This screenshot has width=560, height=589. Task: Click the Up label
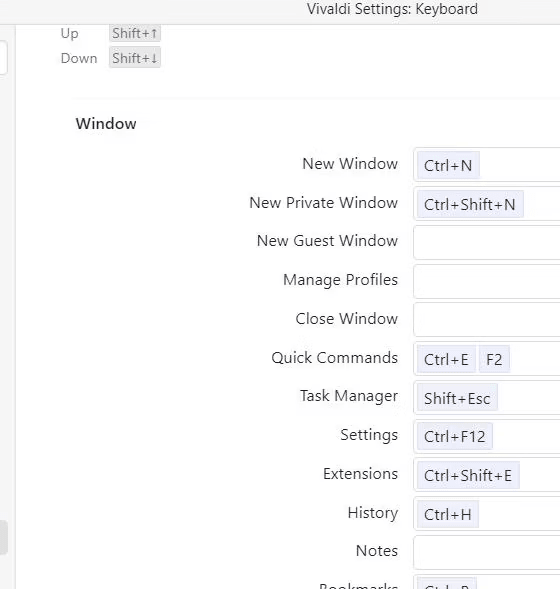click(69, 34)
